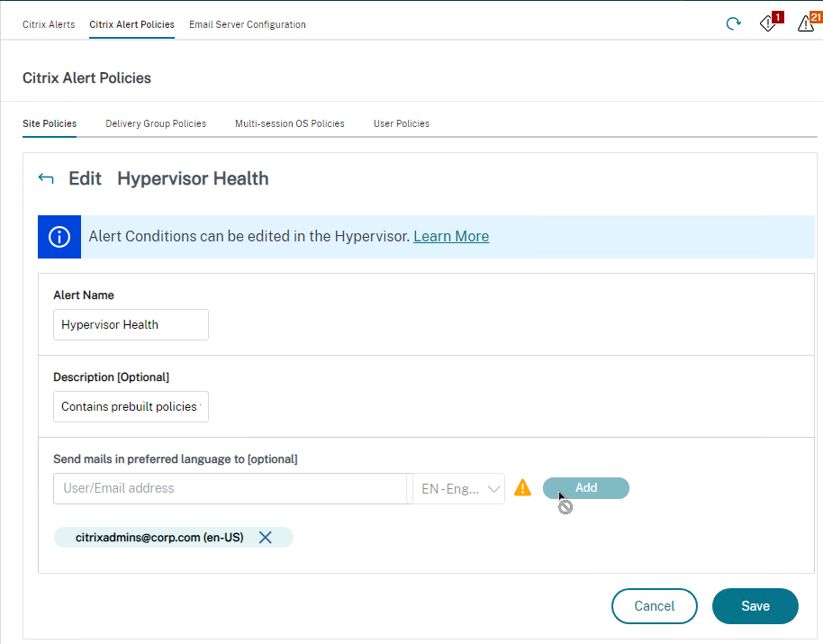823x644 pixels.
Task: Open the critical alerts diamond icon
Action: pyautogui.click(x=770, y=22)
